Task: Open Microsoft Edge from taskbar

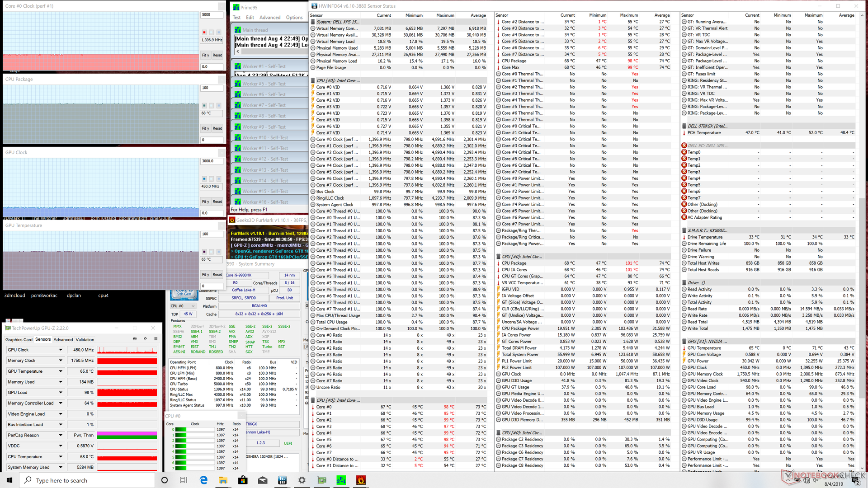Action: [203, 480]
